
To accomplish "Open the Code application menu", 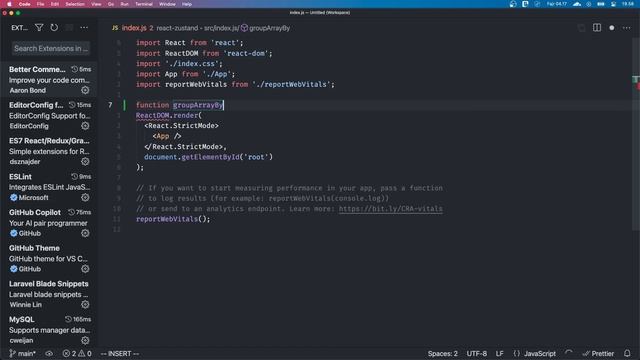I will tap(24, 4).
